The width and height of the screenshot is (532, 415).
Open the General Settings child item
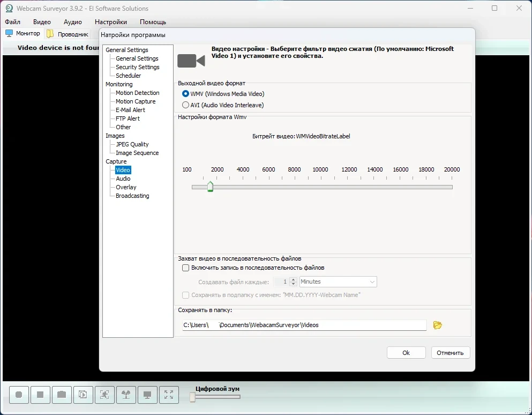click(x=137, y=58)
